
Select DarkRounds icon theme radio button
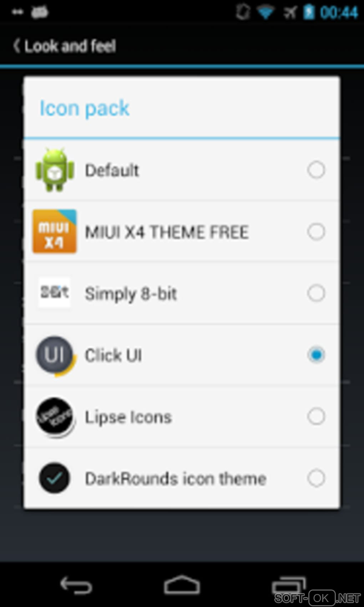316,478
